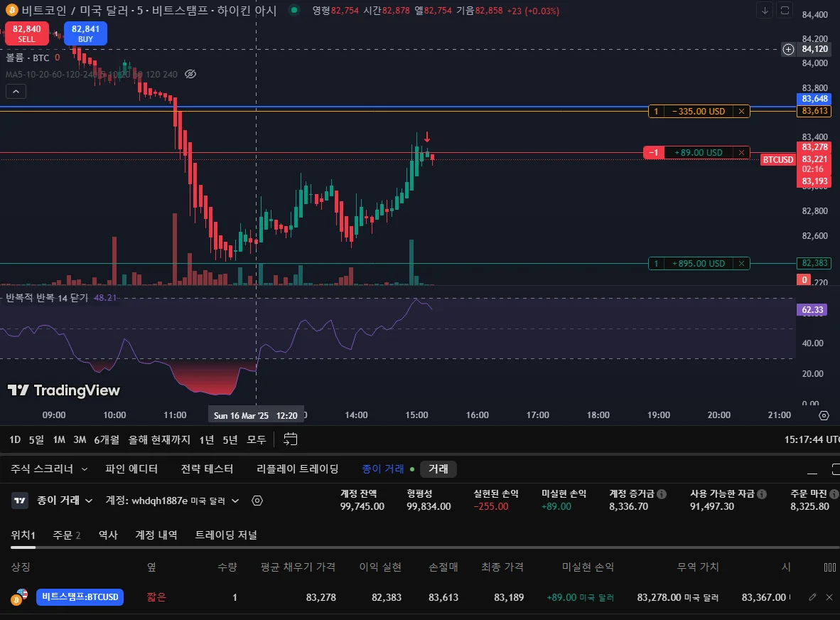Click the TradingView logo in account panel
Image resolution: width=840 pixels, height=620 pixels.
pos(20,501)
